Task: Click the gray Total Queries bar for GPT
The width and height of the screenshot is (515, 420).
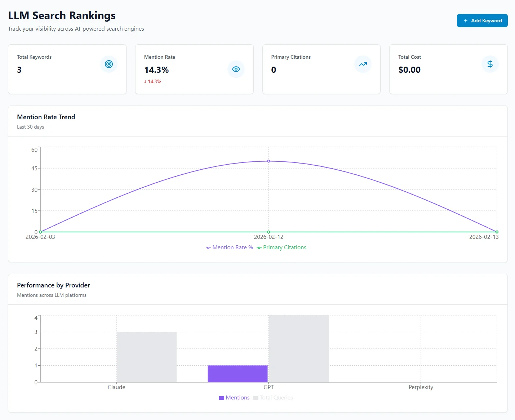Action: 299,349
